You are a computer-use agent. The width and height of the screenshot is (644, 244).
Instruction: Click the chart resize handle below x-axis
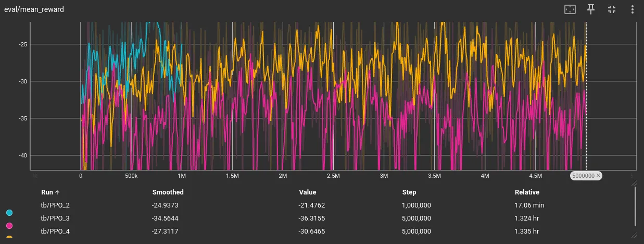(x=634, y=183)
